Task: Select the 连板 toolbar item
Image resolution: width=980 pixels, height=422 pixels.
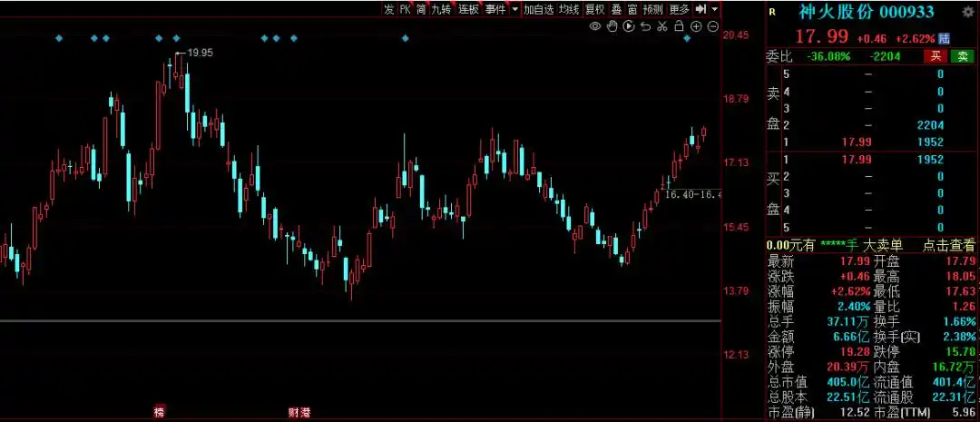Action: point(468,9)
